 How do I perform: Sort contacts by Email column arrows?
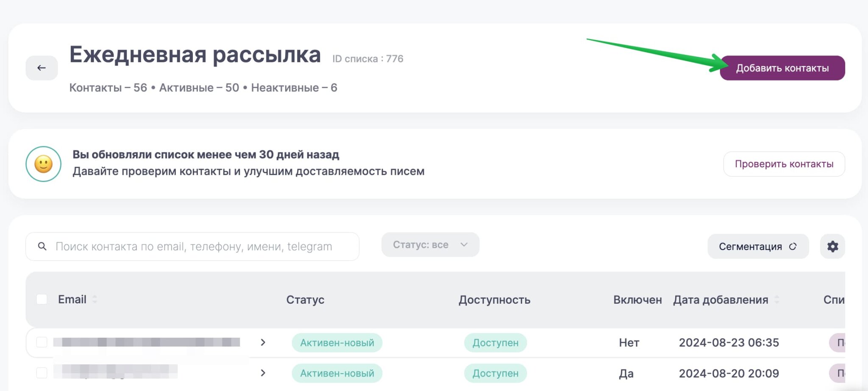coord(95,299)
